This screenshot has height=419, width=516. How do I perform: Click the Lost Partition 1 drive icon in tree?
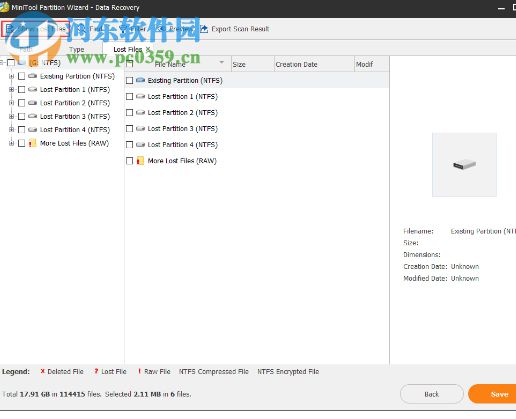[32, 89]
